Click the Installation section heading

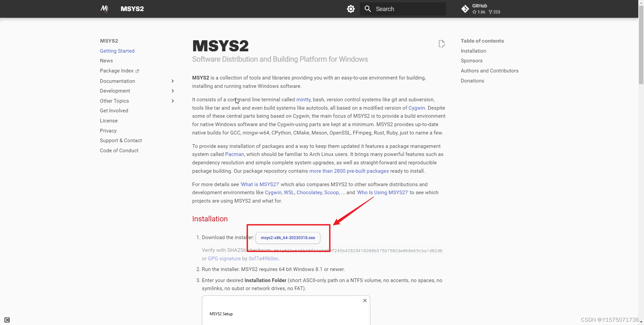(x=210, y=219)
